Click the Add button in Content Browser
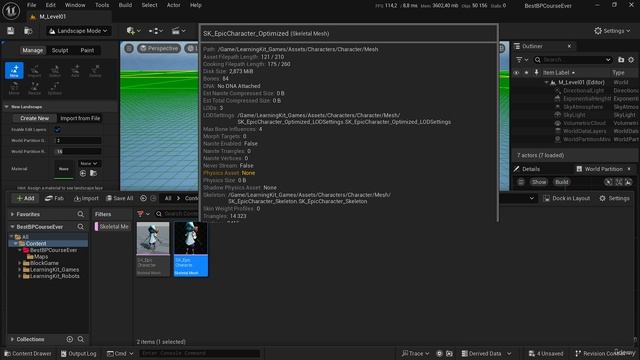Screen dimensions: 640x360 (x=25, y=198)
